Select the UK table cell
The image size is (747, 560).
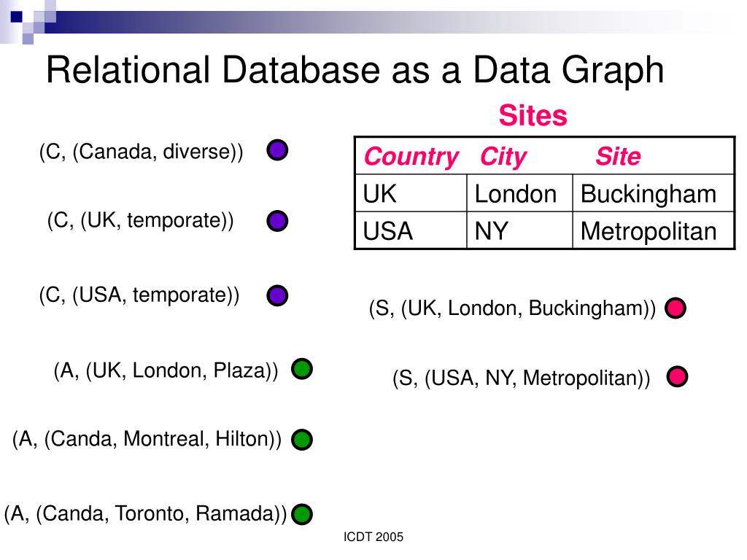coord(411,193)
